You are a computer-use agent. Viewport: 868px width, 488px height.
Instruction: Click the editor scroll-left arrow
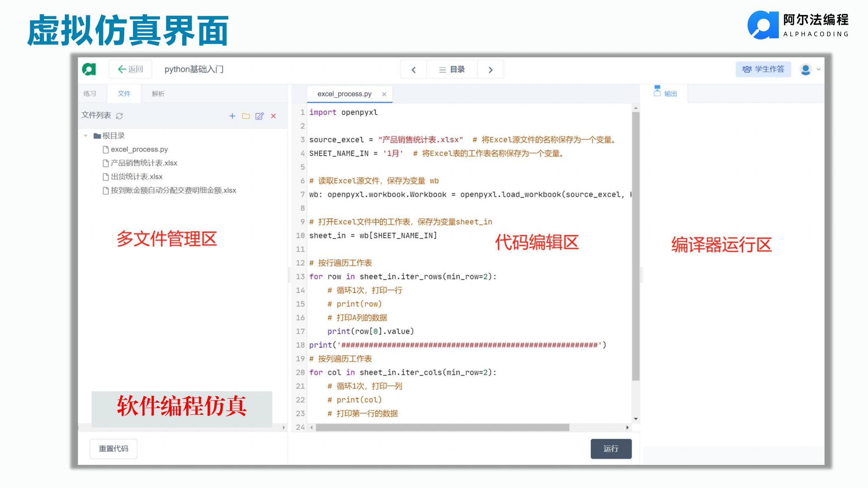click(312, 427)
